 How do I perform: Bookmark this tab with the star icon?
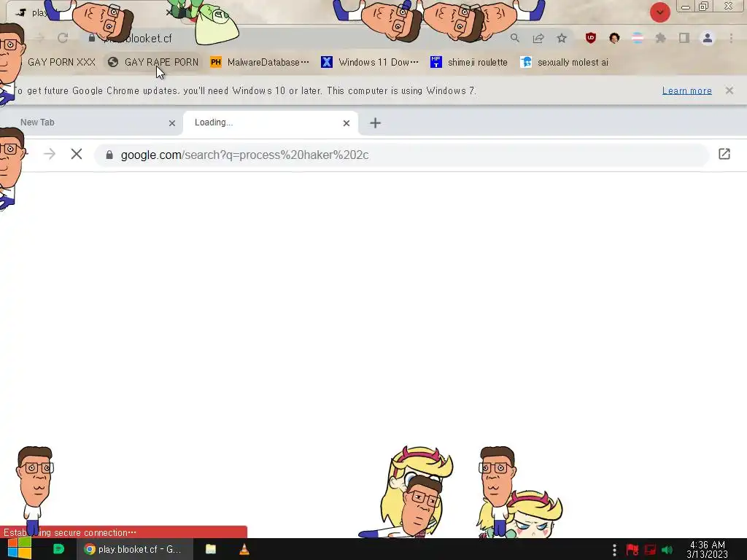coord(562,38)
